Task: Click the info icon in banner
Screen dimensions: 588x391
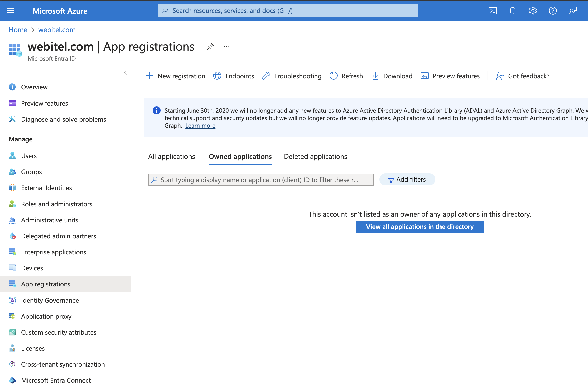Action: tap(157, 110)
